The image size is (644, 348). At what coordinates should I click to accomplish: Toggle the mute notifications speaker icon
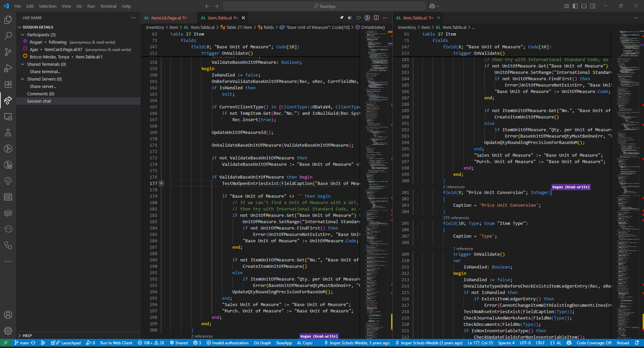(350, 18)
